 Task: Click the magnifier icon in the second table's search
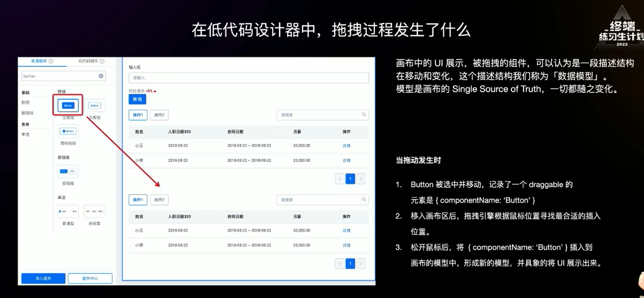(364, 200)
